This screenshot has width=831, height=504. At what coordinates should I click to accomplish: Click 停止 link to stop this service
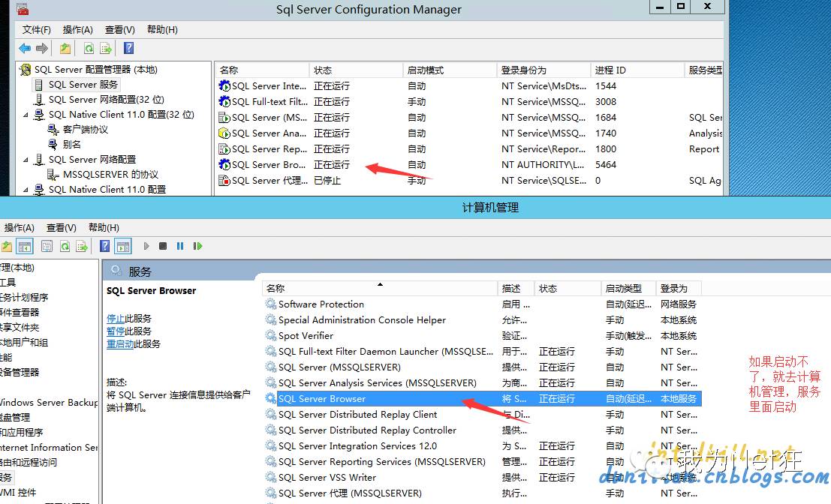116,319
